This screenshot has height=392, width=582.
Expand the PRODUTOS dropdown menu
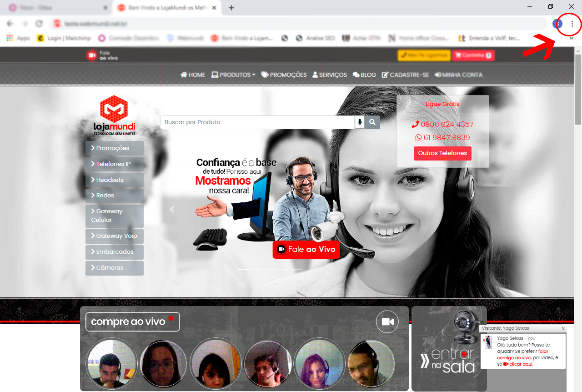(x=233, y=75)
